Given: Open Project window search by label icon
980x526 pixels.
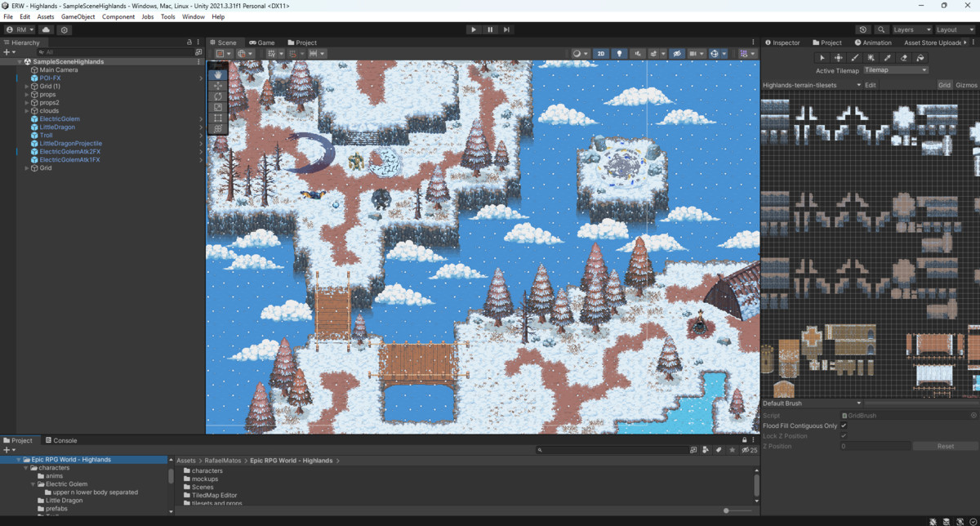Looking at the screenshot, I should pos(719,450).
